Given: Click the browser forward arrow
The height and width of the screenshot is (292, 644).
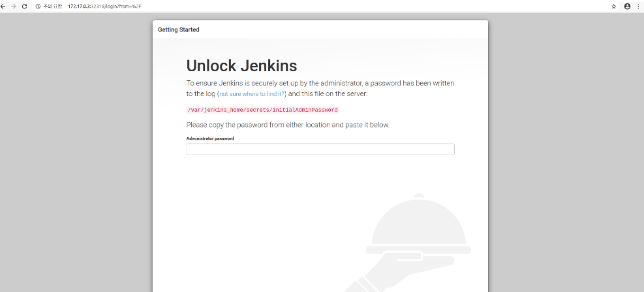Looking at the screenshot, I should [14, 6].
